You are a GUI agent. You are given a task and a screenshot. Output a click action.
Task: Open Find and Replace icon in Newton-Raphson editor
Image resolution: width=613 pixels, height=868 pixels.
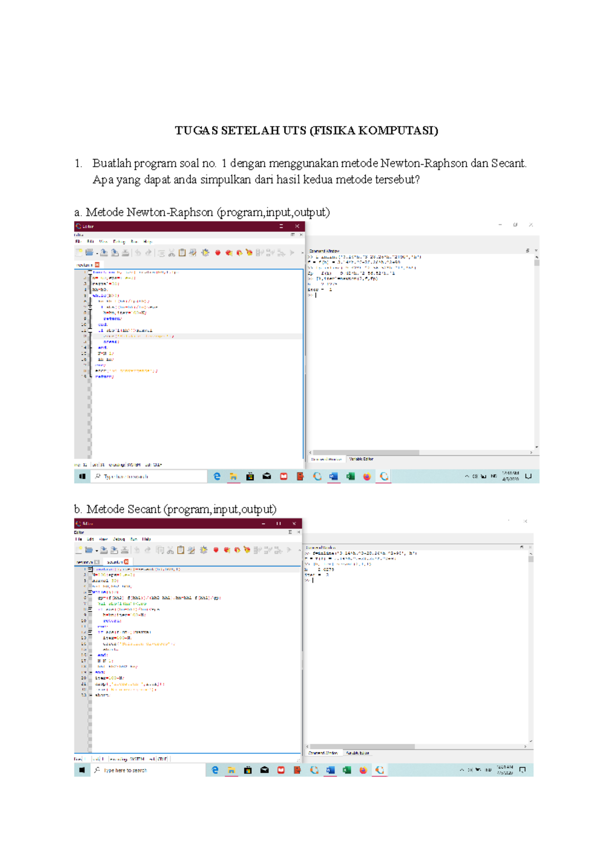[x=193, y=253]
